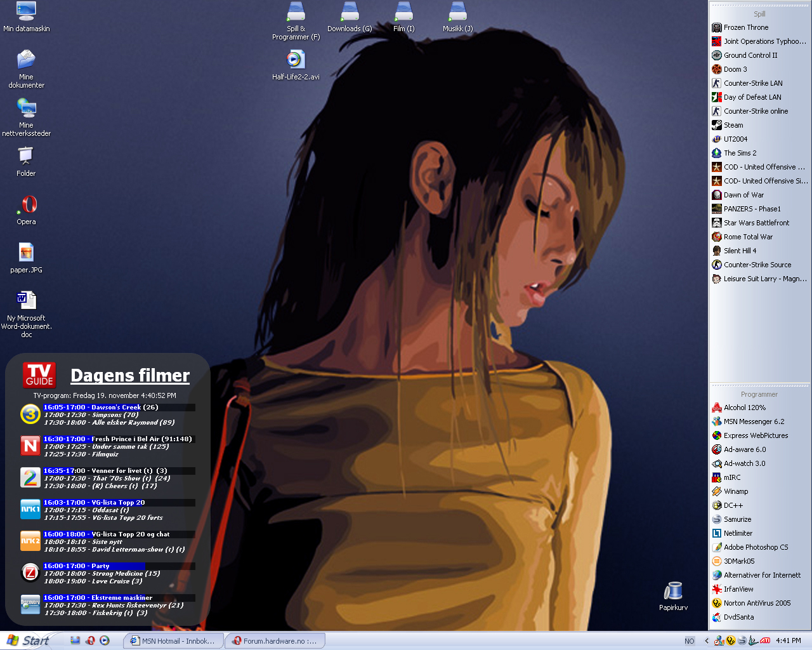812x650 pixels.
Task: Open Steam from the Spill toolbar
Action: 727,125
